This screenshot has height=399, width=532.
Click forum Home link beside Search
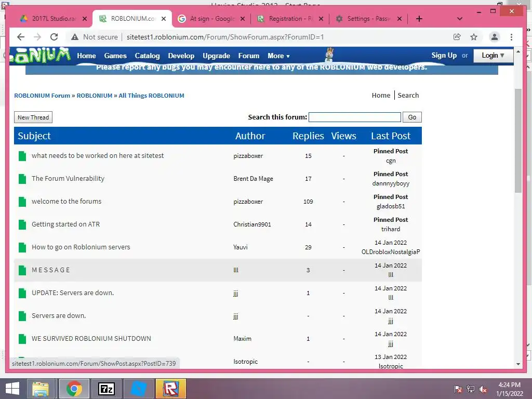[381, 96]
